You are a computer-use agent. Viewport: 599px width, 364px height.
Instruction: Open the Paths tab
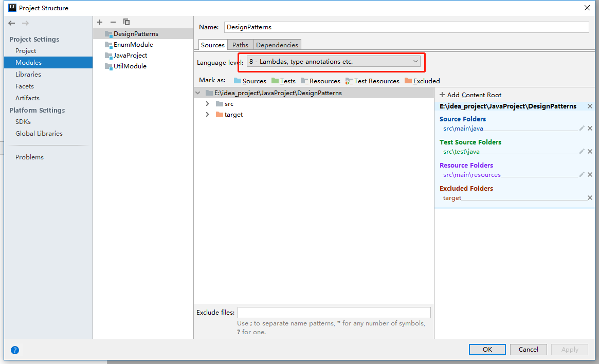coord(240,45)
